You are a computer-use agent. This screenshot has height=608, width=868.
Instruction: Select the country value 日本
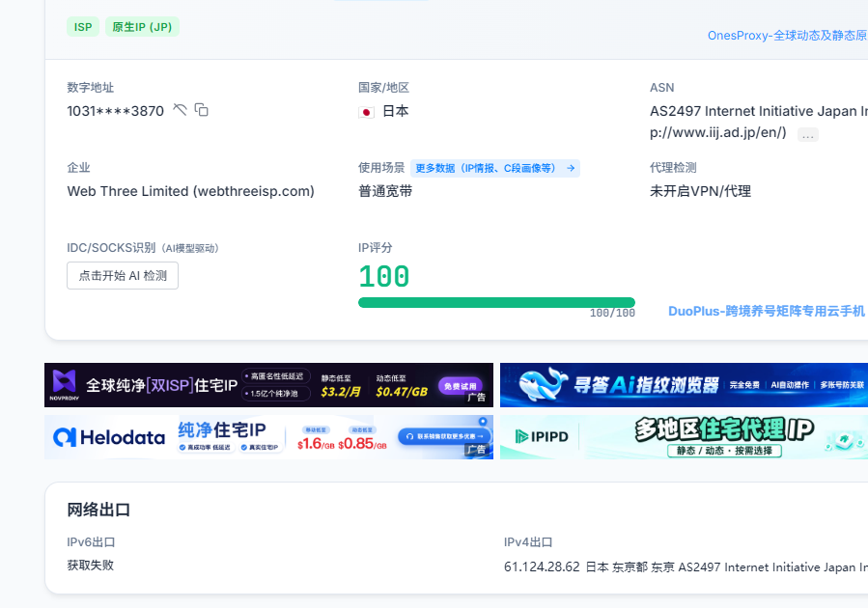[x=395, y=111]
